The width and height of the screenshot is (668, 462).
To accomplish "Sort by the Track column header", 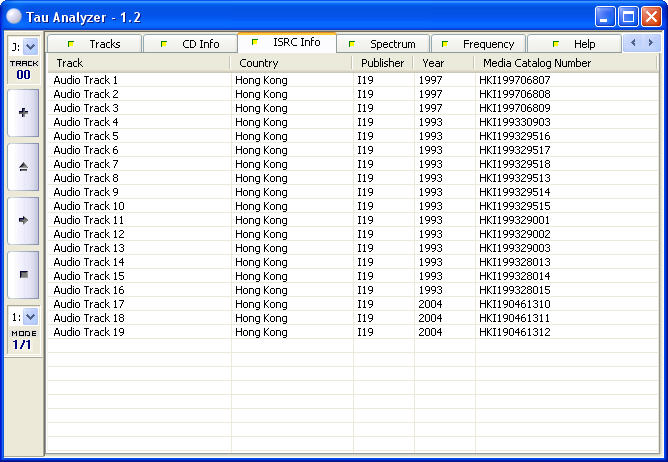I will coord(138,63).
